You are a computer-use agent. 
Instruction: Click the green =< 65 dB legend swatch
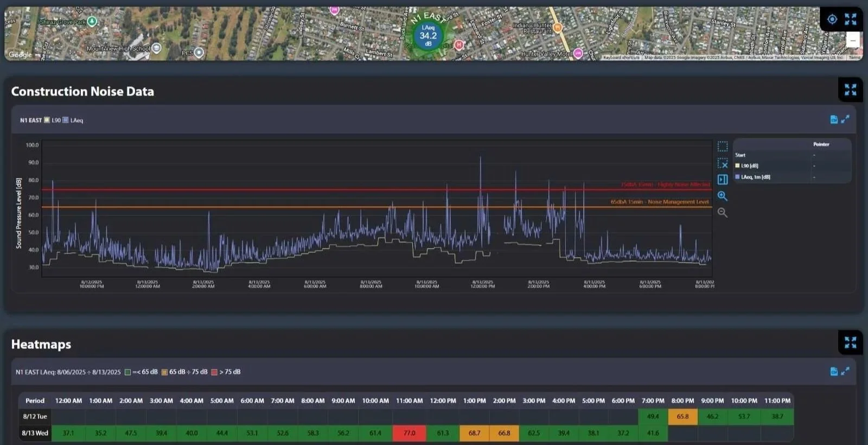tap(127, 372)
